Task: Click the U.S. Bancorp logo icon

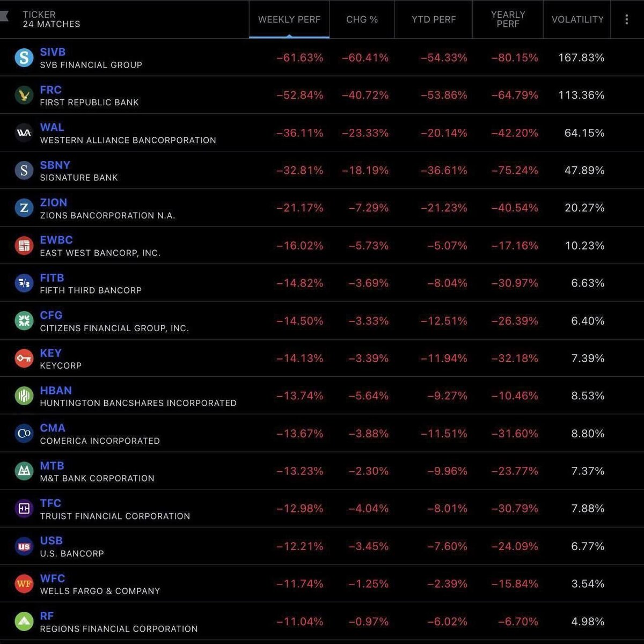Action: point(24,546)
